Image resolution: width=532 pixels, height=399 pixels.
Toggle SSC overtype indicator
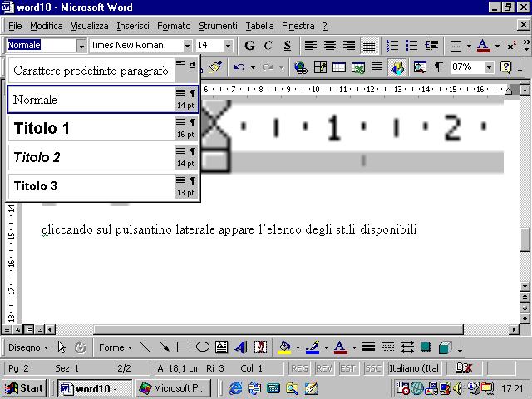[373, 368]
